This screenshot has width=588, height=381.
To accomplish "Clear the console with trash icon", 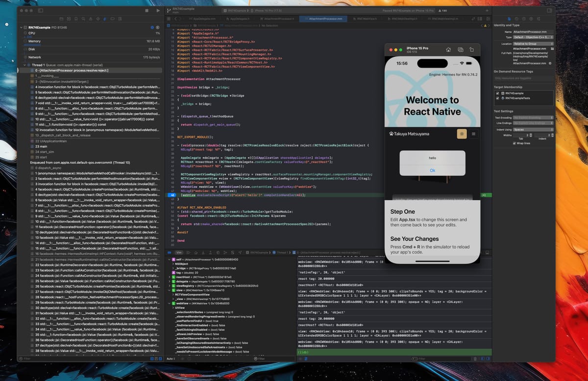I will pos(475,359).
